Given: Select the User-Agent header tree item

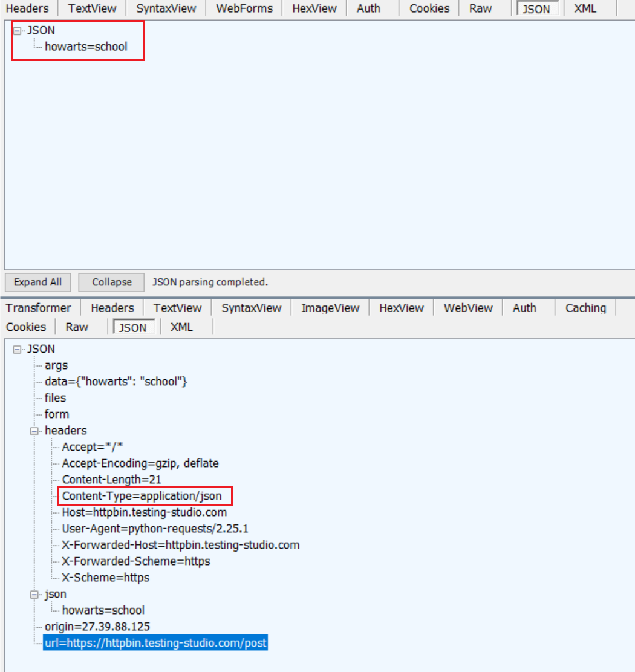Looking at the screenshot, I should tap(155, 529).
